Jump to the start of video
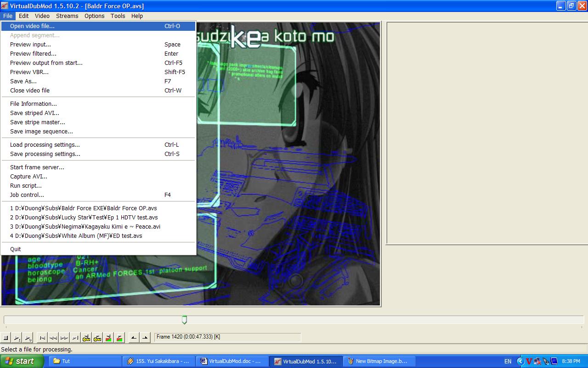This screenshot has width=588, height=368. tap(42, 338)
